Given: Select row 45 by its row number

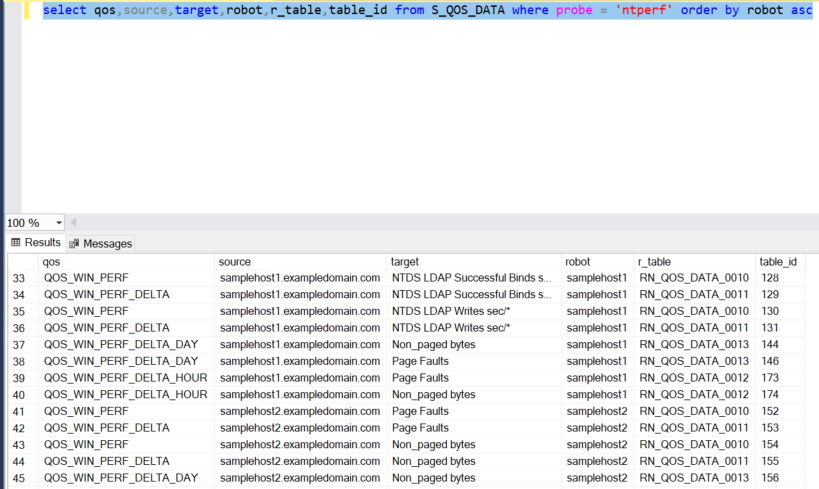Looking at the screenshot, I should pyautogui.click(x=19, y=478).
